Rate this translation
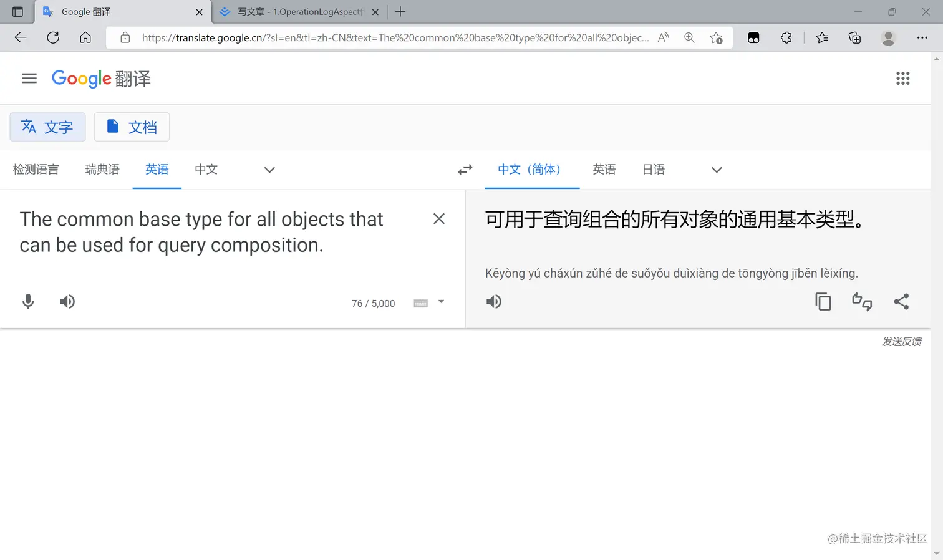 click(x=862, y=302)
